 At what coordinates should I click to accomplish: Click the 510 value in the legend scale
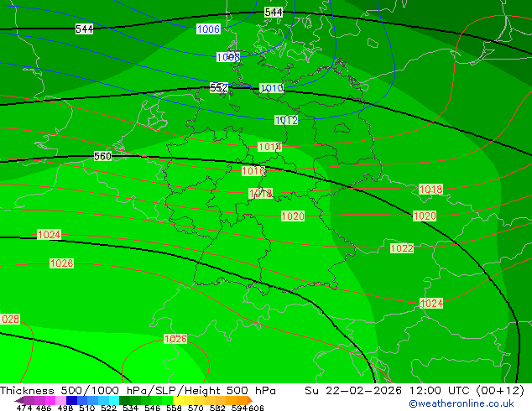pyautogui.click(x=87, y=408)
